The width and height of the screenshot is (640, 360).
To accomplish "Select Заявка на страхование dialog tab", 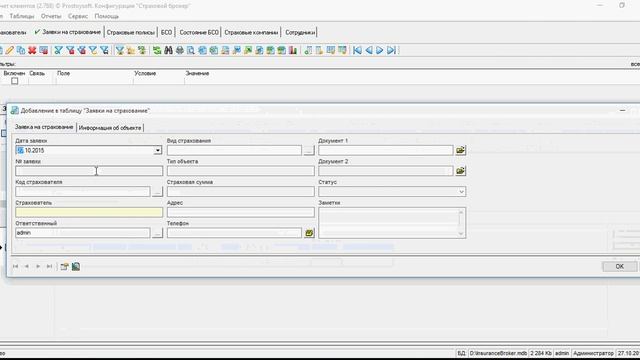I will (x=44, y=127).
